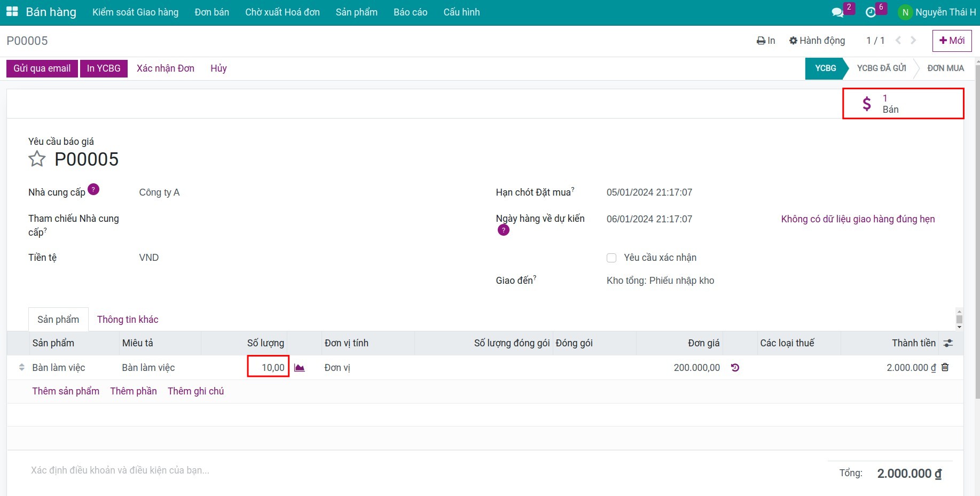Click the Xác nhận Đơn button
Viewport: 980px width, 496px height.
coord(166,68)
